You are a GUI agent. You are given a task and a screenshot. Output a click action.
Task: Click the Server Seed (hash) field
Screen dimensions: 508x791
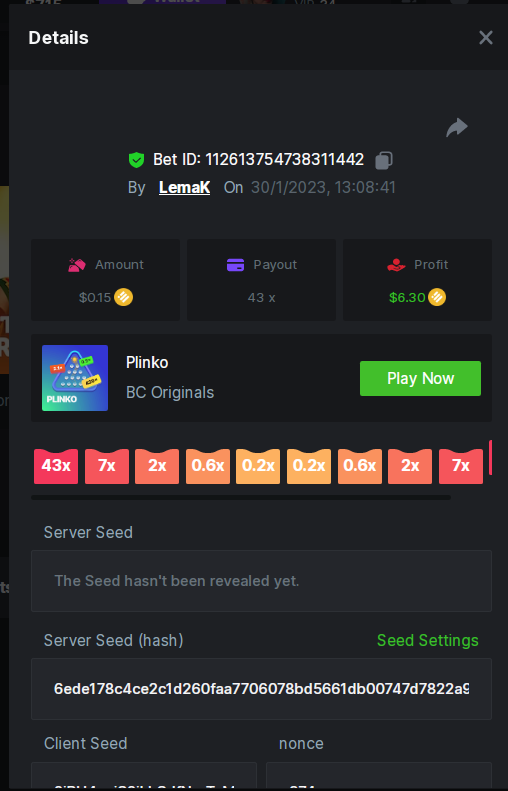coord(261,689)
